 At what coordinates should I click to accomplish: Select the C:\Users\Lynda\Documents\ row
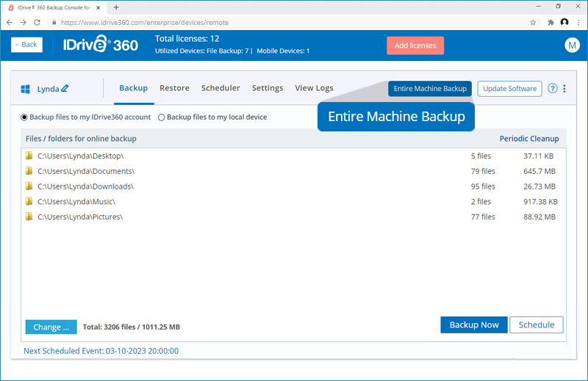[x=293, y=171]
